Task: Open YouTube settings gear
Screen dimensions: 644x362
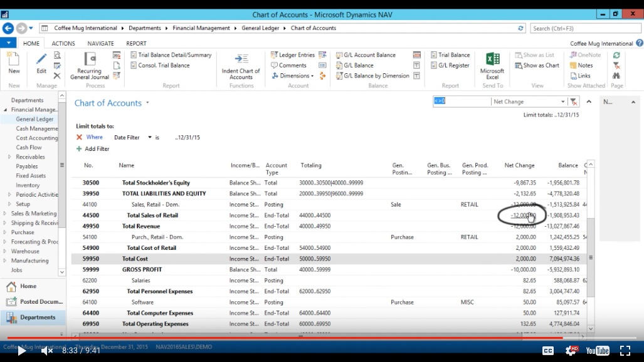Action: pos(571,350)
